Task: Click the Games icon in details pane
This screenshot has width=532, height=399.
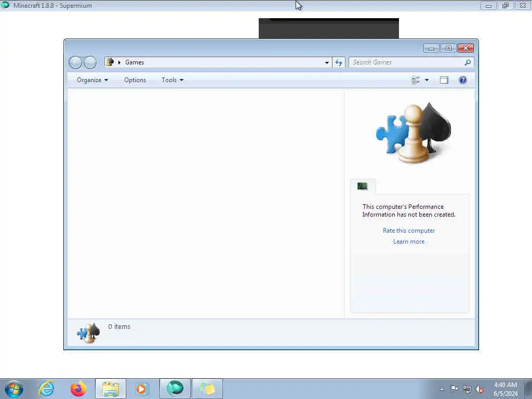Action: 88,333
